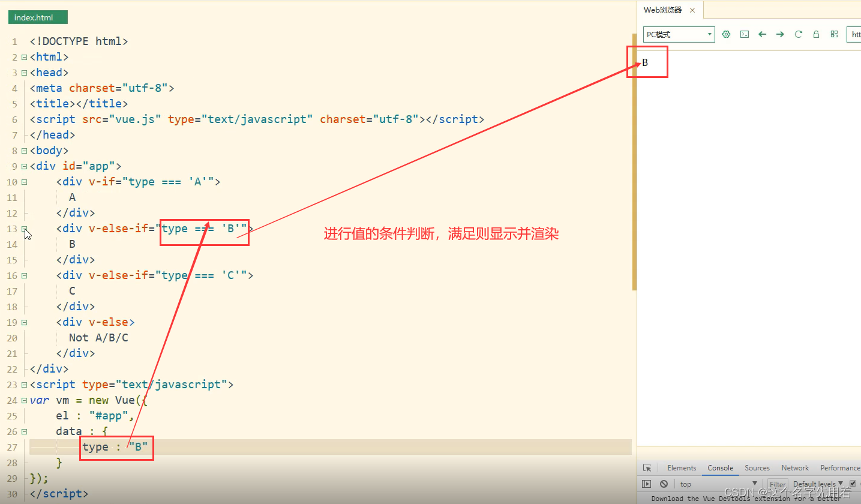Screen dimensions: 861x504
Task: Click the "</head>" closing tag line
Action: (52, 135)
